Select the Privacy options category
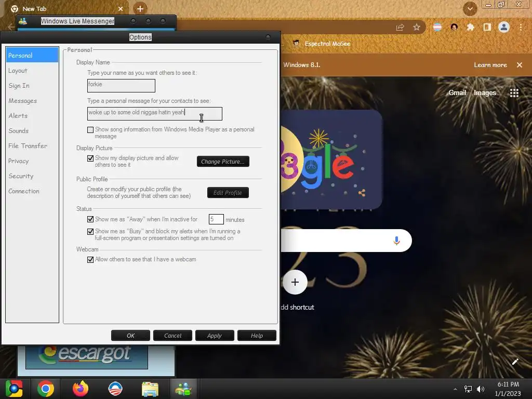The image size is (532, 399). click(18, 161)
